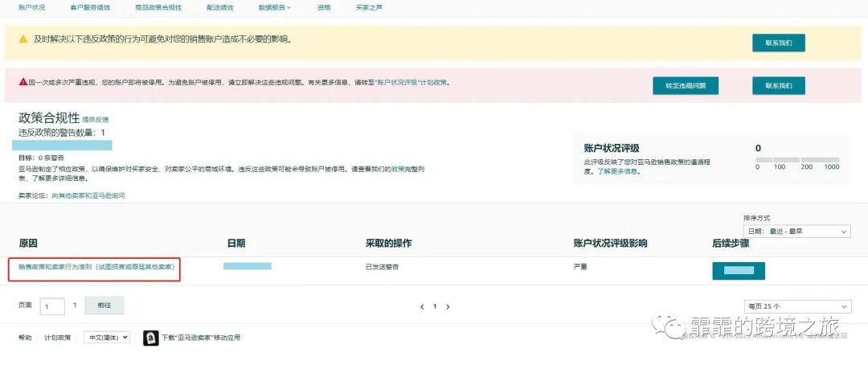Viewport: 868px width, 365px height.
Task: Click the 采取的操作 column header
Action: point(389,243)
